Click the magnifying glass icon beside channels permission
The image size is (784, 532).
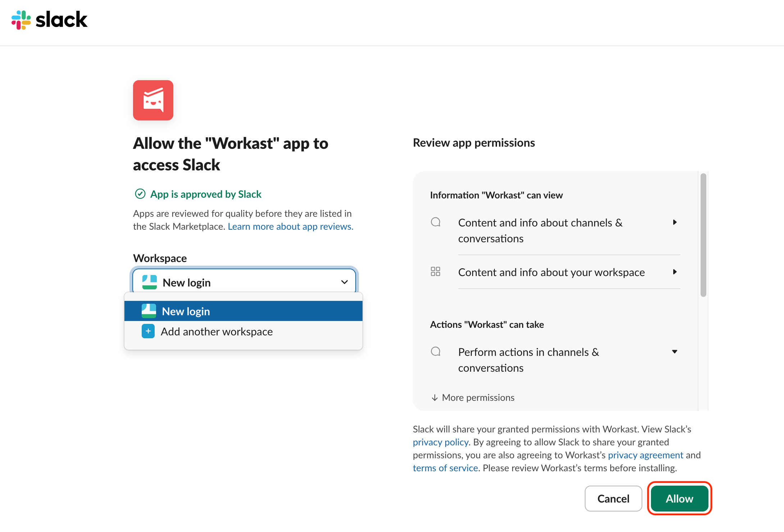[x=436, y=222]
